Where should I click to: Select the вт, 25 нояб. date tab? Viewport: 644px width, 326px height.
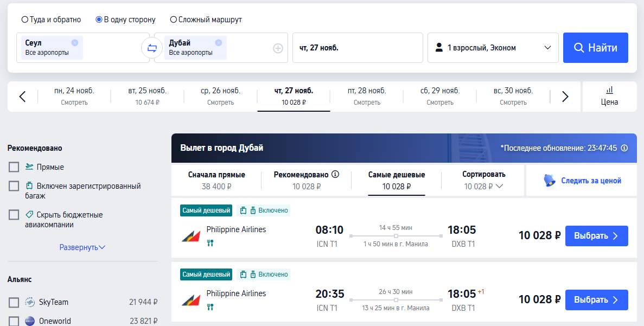tap(148, 97)
